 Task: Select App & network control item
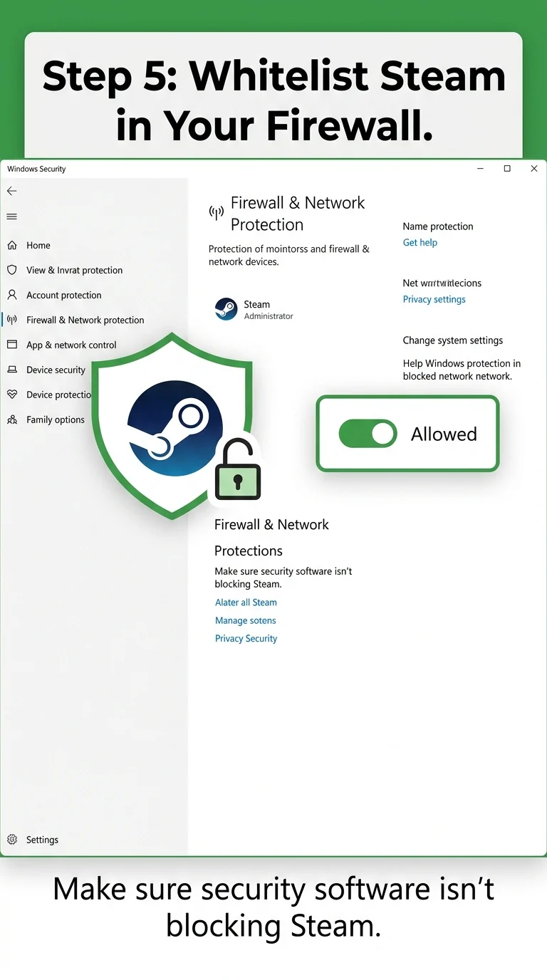tap(71, 345)
